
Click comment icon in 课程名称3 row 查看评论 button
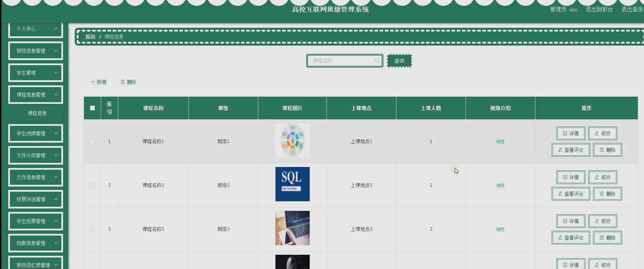point(560,238)
